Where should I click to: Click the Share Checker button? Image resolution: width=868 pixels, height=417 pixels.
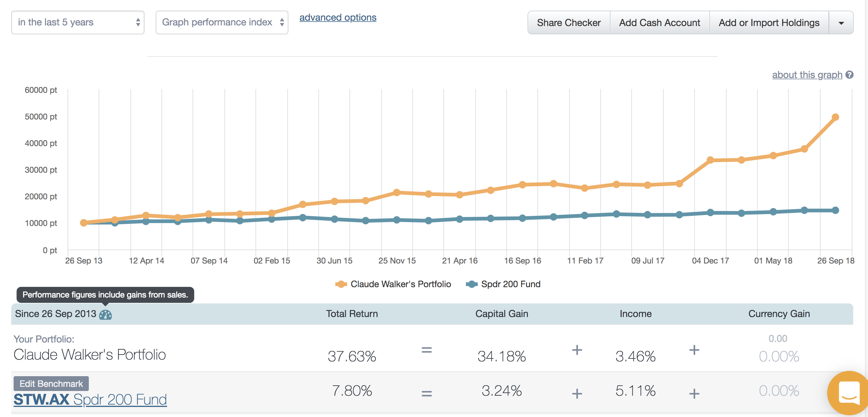pos(568,23)
